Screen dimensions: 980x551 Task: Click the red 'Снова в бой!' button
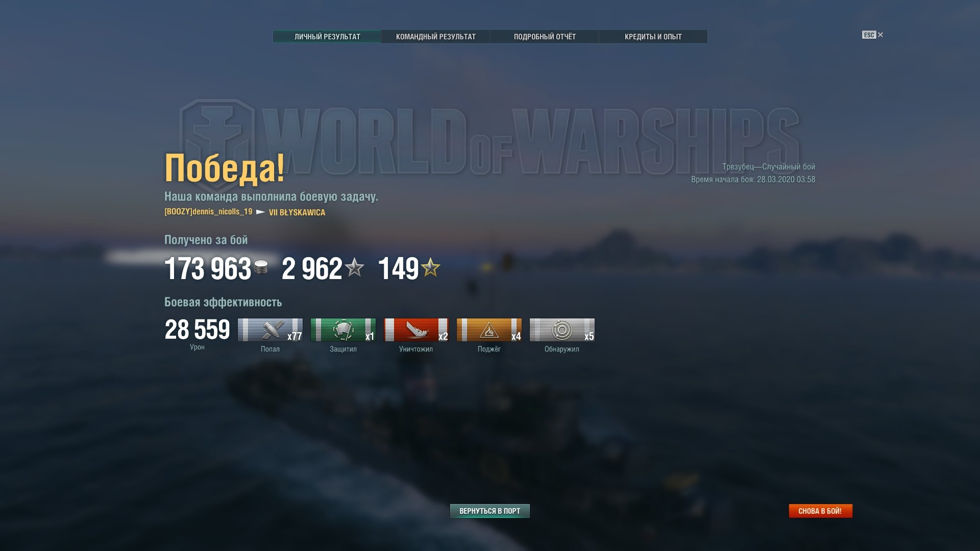click(820, 511)
